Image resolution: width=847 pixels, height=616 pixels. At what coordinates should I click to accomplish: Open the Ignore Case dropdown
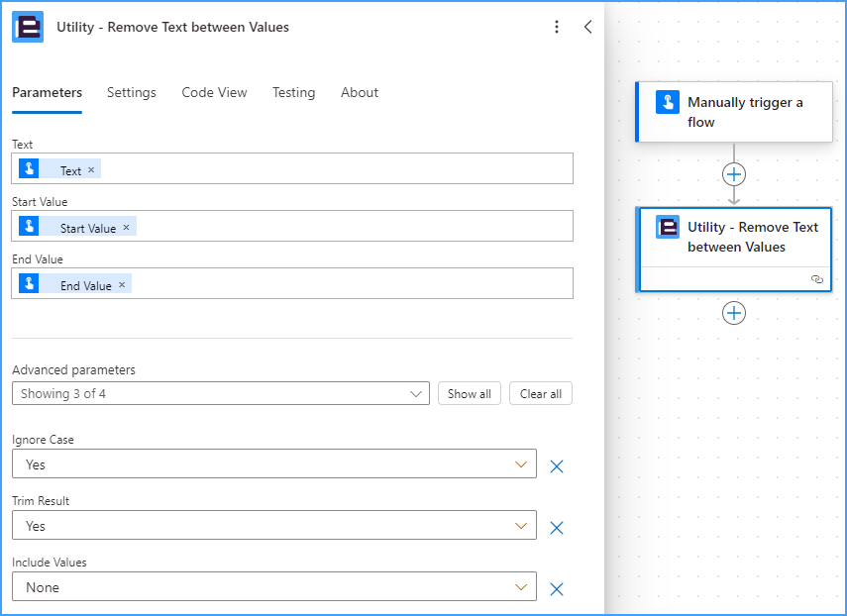[273, 463]
